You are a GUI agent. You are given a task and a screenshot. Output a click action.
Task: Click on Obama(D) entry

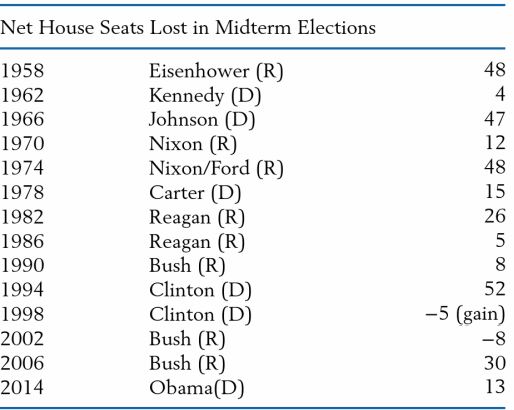click(x=197, y=388)
